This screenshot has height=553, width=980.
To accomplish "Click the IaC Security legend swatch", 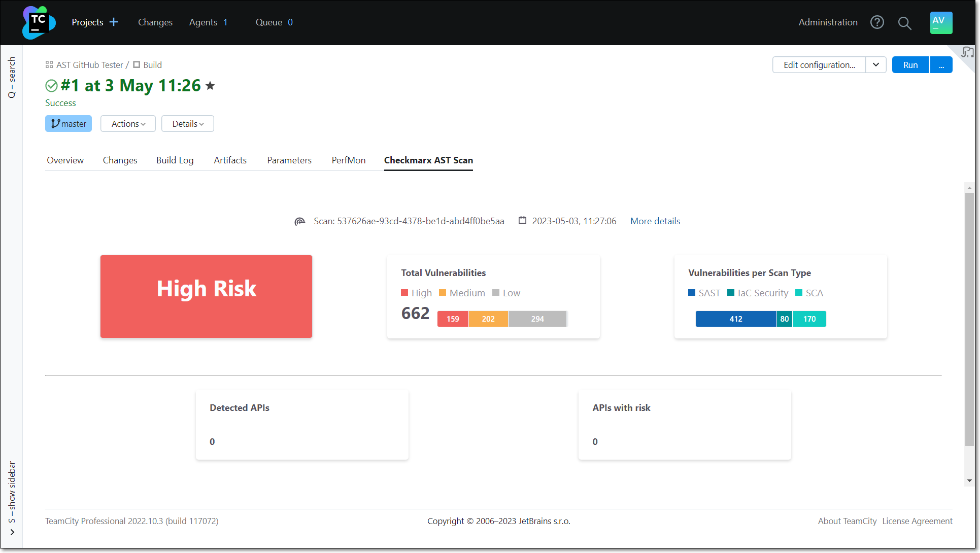I will coord(731,293).
